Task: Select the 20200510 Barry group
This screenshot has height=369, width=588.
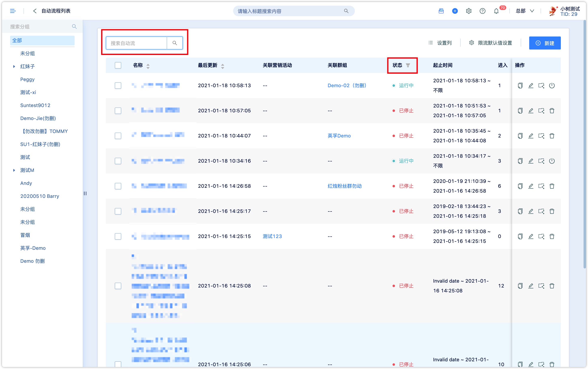Action: point(40,196)
